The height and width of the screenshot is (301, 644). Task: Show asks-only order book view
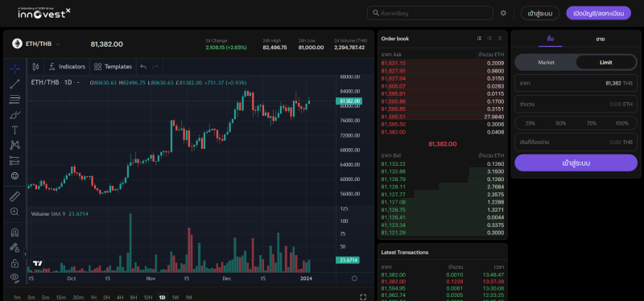pyautogui.click(x=499, y=38)
